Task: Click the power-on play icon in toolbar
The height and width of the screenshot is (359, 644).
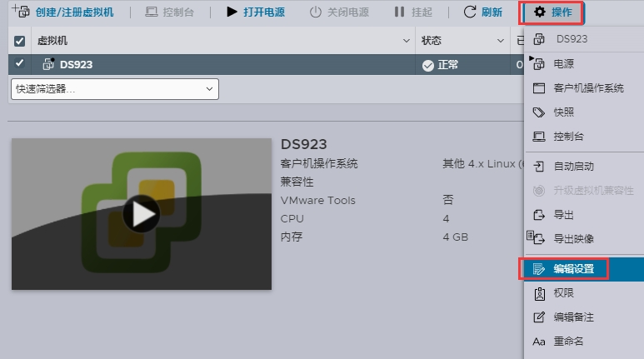Action: pyautogui.click(x=232, y=12)
